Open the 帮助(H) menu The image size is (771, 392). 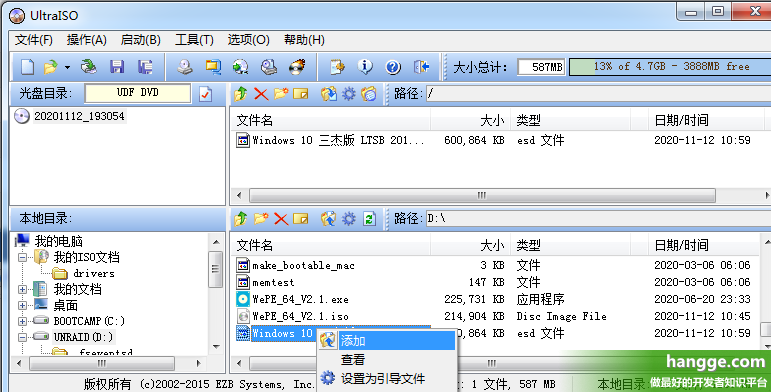[x=304, y=40]
